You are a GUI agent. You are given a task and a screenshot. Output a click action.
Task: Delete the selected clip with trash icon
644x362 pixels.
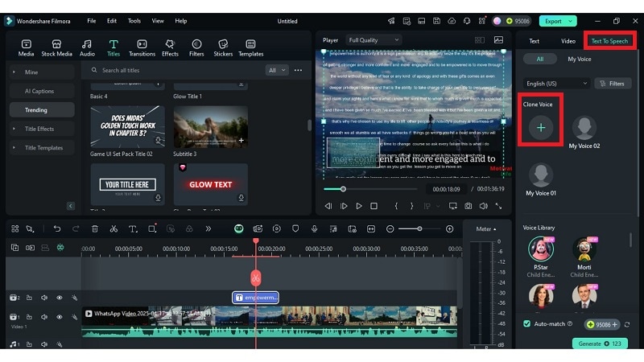click(x=94, y=228)
